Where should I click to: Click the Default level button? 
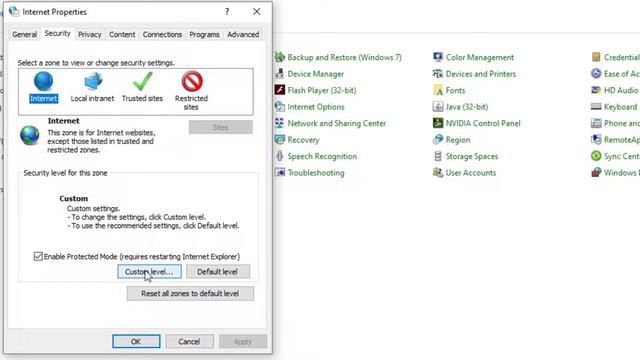pyautogui.click(x=218, y=272)
